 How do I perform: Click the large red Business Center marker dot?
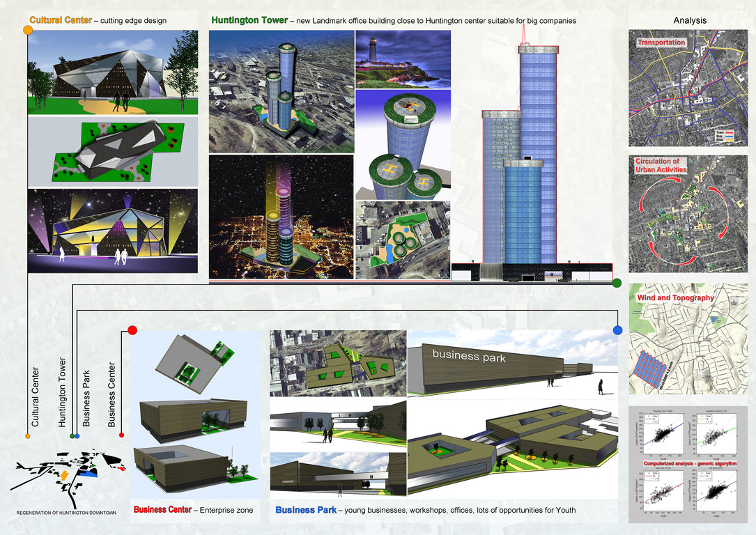(132, 329)
